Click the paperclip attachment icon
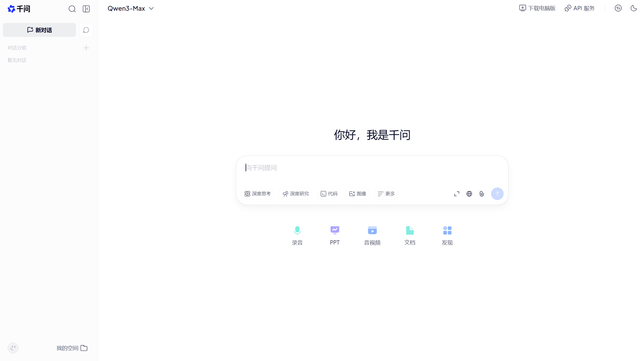 tap(482, 194)
